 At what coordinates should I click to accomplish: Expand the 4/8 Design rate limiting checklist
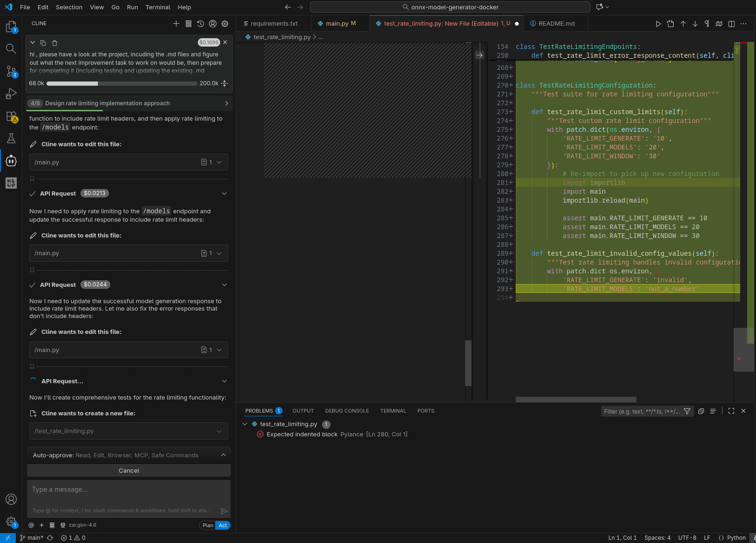(x=226, y=103)
